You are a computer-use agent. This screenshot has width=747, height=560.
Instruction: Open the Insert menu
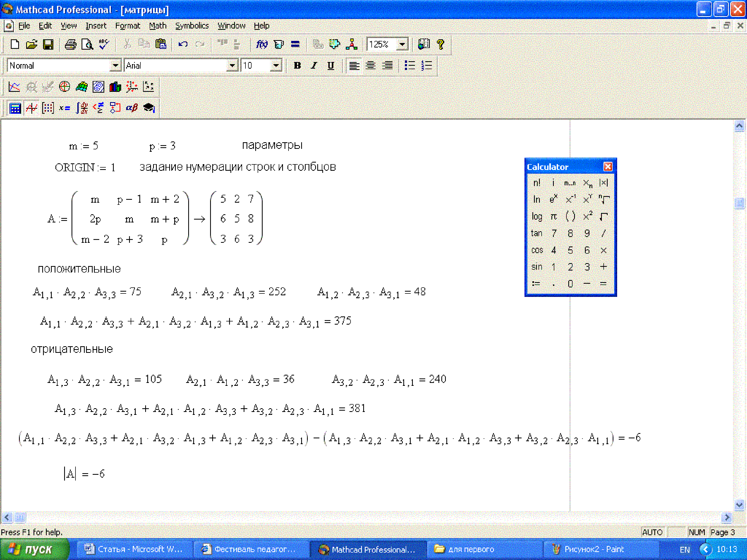[x=96, y=26]
